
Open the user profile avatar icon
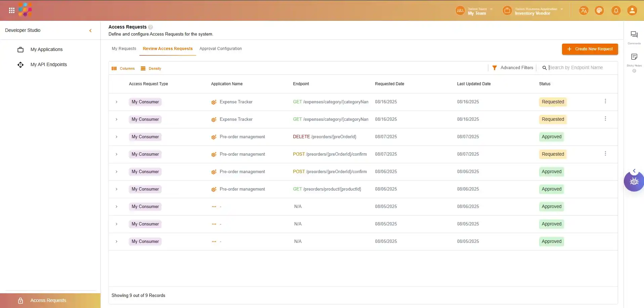point(632,11)
